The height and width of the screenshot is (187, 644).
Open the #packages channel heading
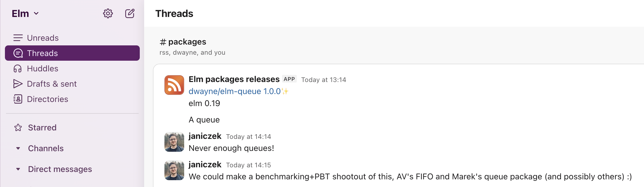183,42
